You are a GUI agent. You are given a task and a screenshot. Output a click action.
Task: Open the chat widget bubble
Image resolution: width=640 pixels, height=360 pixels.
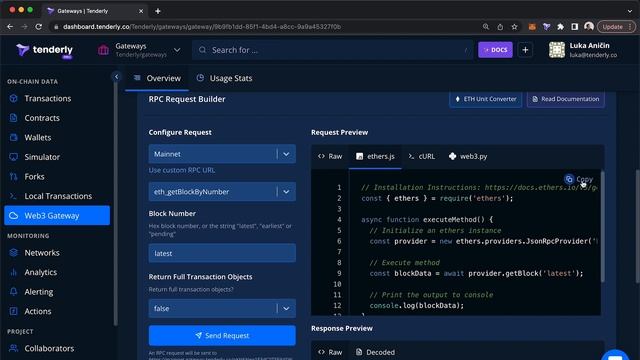tap(615, 355)
